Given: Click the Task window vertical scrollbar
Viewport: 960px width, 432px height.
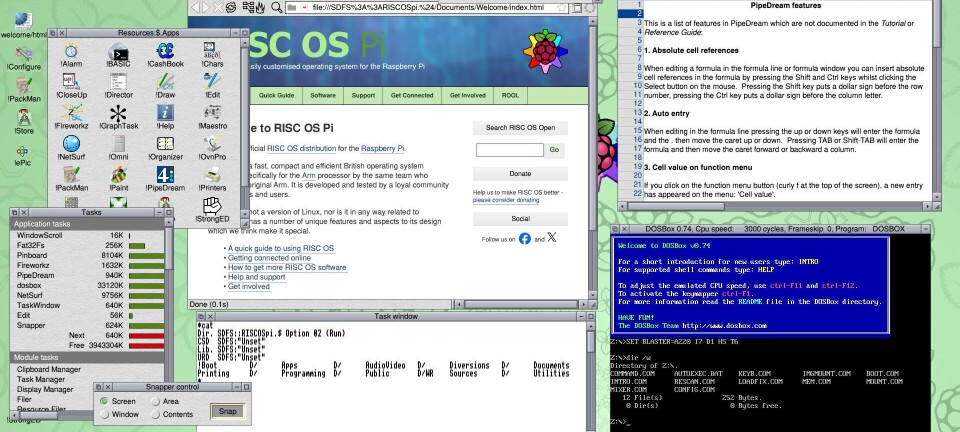Looking at the screenshot, I should point(591,383).
